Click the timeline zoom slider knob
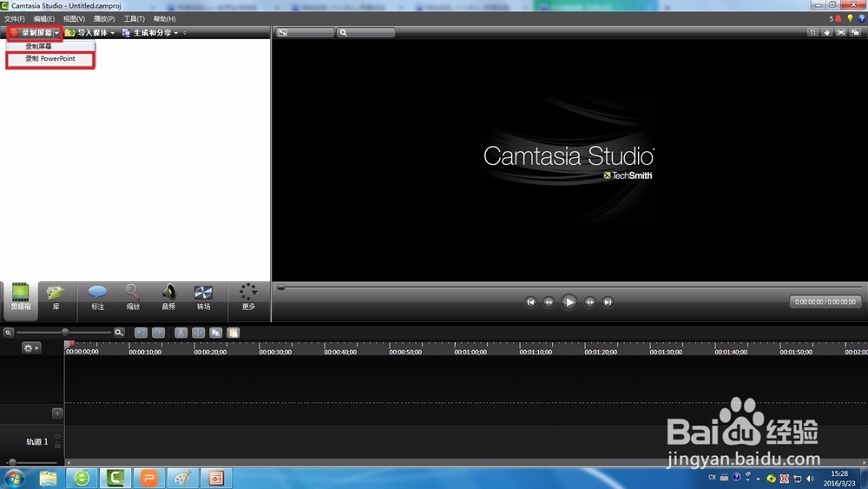Image resolution: width=868 pixels, height=489 pixels. pos(65,333)
